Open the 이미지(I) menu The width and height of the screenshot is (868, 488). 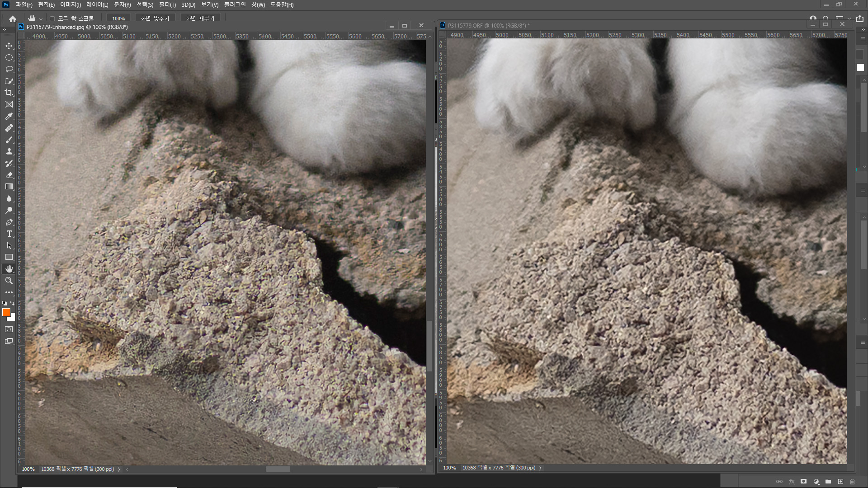coord(71,5)
